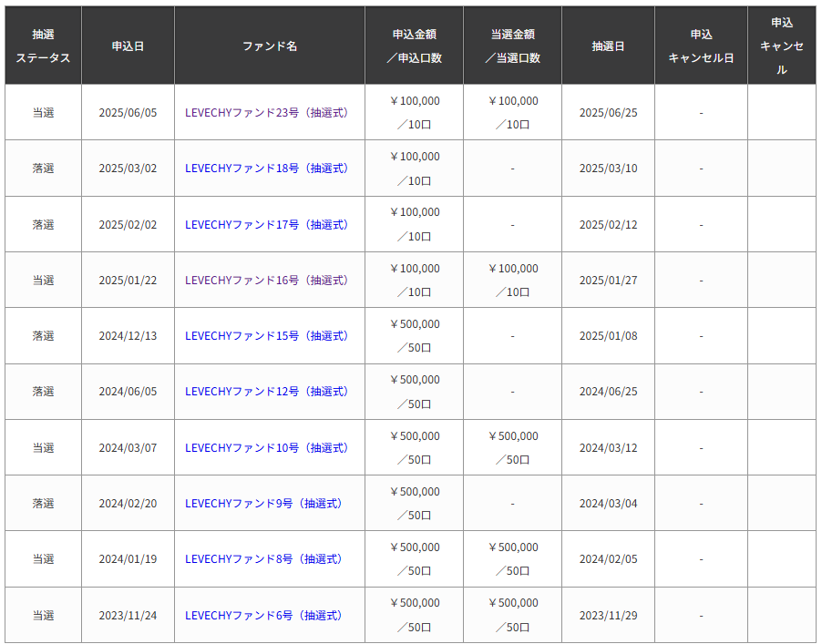822x644 pixels.
Task: Click the 申込金額／申込口数 column header
Action: [x=414, y=46]
